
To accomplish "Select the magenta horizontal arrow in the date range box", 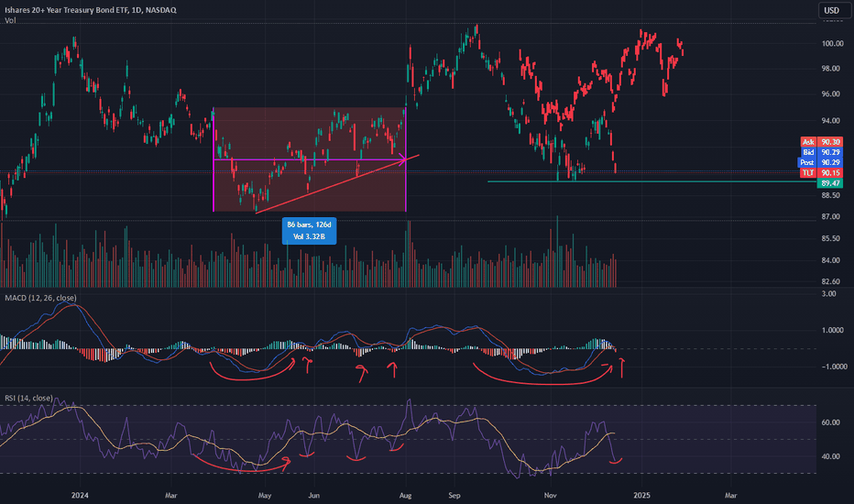I will (310, 159).
